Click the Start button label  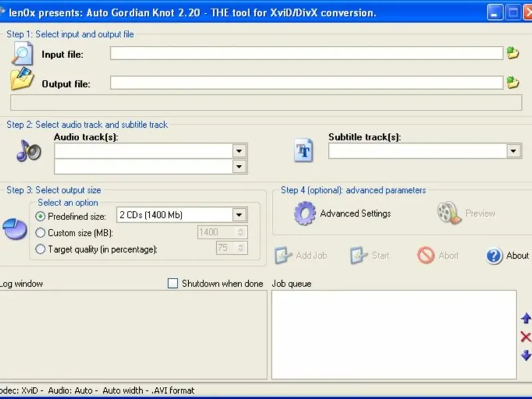pyautogui.click(x=380, y=255)
